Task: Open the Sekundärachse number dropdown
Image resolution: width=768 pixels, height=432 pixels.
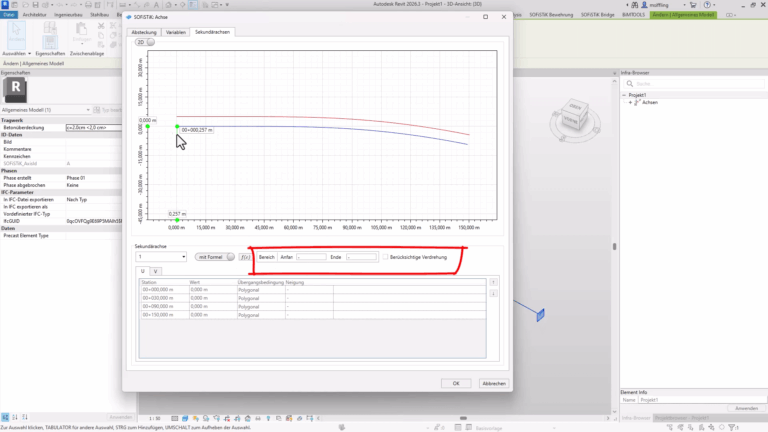Action: 161,257
